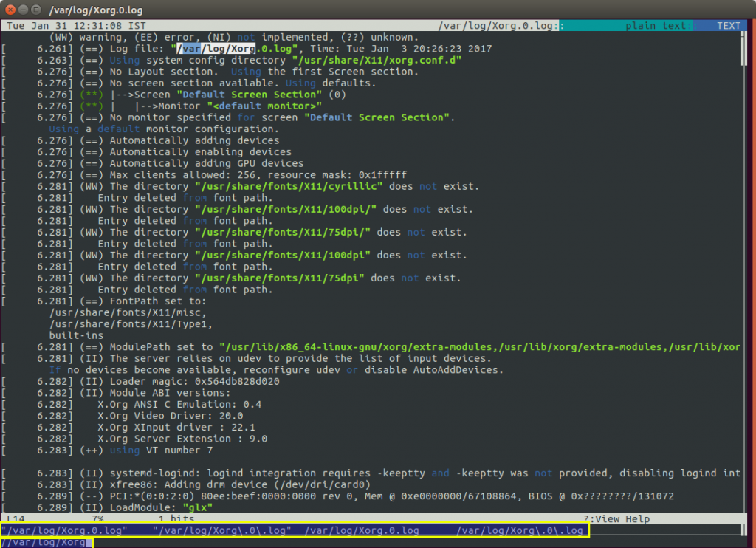The image size is (756, 548).
Task: Click the /var/log/Xorg input at the bottom prompt
Action: [x=44, y=541]
